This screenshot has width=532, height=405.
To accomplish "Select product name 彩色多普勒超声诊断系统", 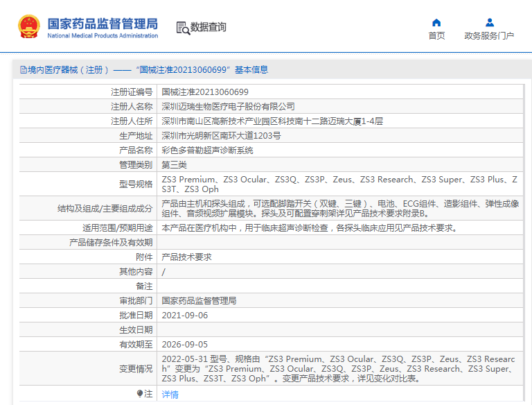I will [x=207, y=150].
